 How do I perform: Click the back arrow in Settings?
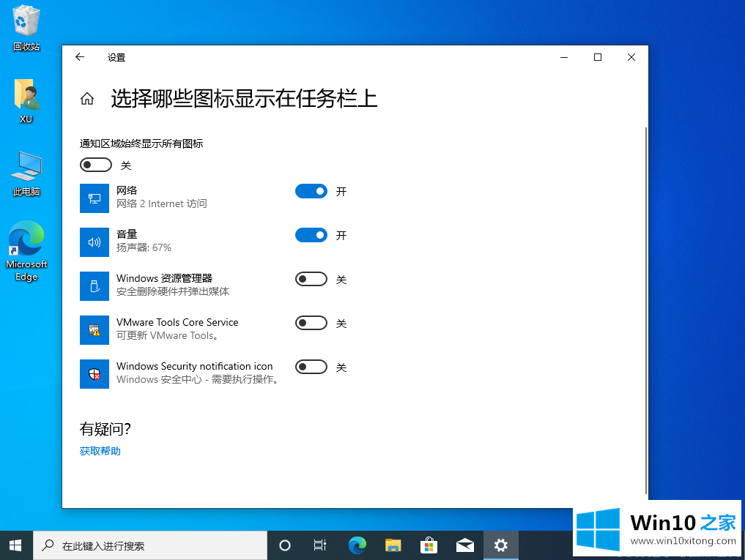(x=80, y=57)
